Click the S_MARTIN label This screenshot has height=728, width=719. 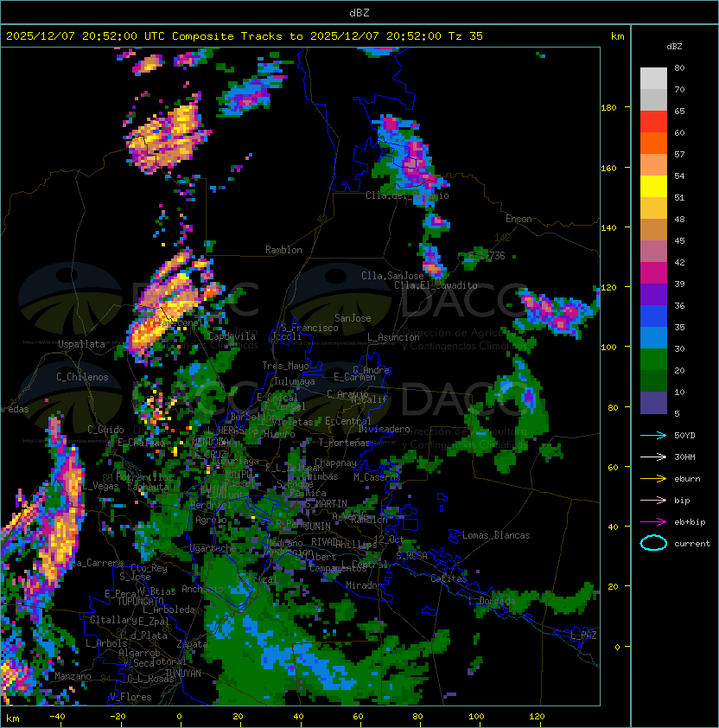[326, 504]
